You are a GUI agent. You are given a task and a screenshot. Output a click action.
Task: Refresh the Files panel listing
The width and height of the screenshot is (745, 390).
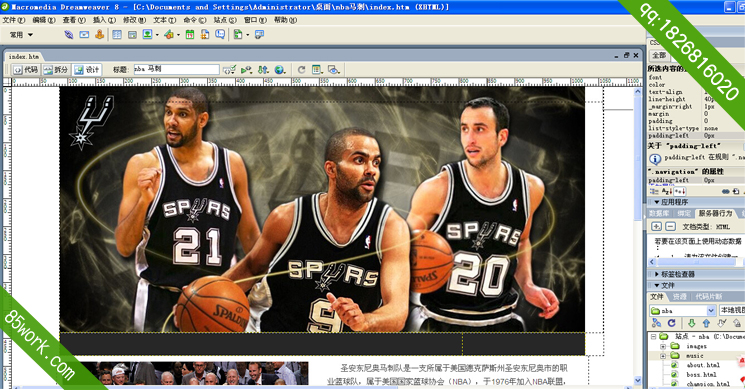click(671, 323)
